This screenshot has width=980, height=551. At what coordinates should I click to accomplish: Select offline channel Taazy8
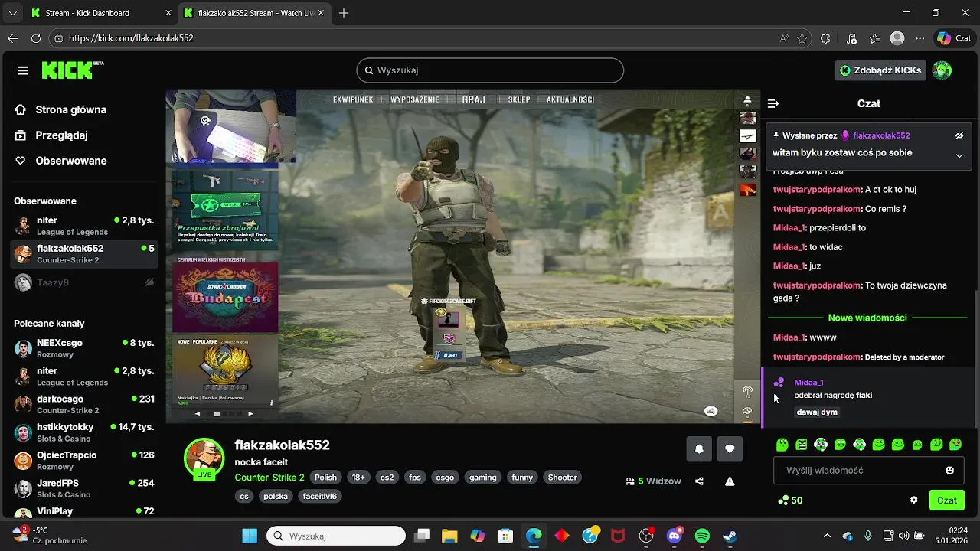tap(84, 282)
